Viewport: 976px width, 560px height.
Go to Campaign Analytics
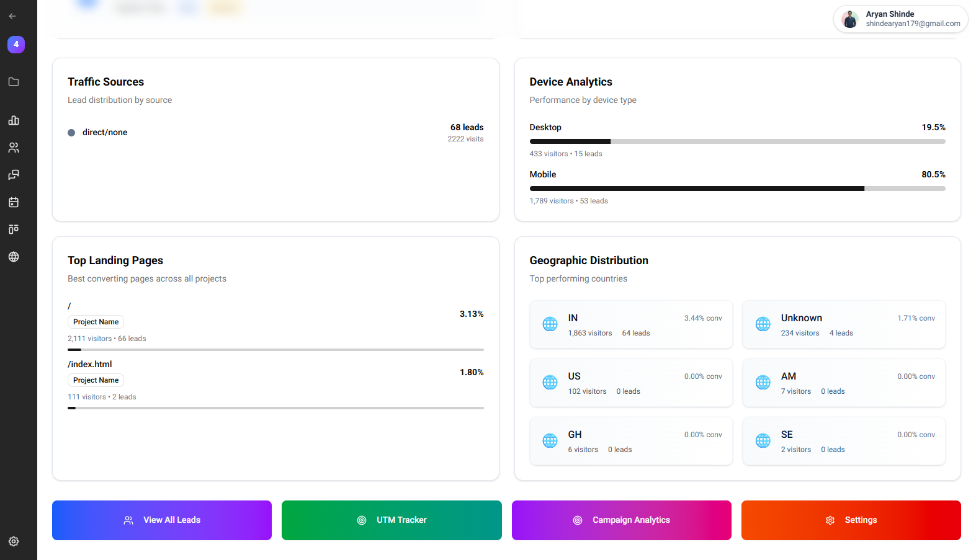pyautogui.click(x=621, y=520)
